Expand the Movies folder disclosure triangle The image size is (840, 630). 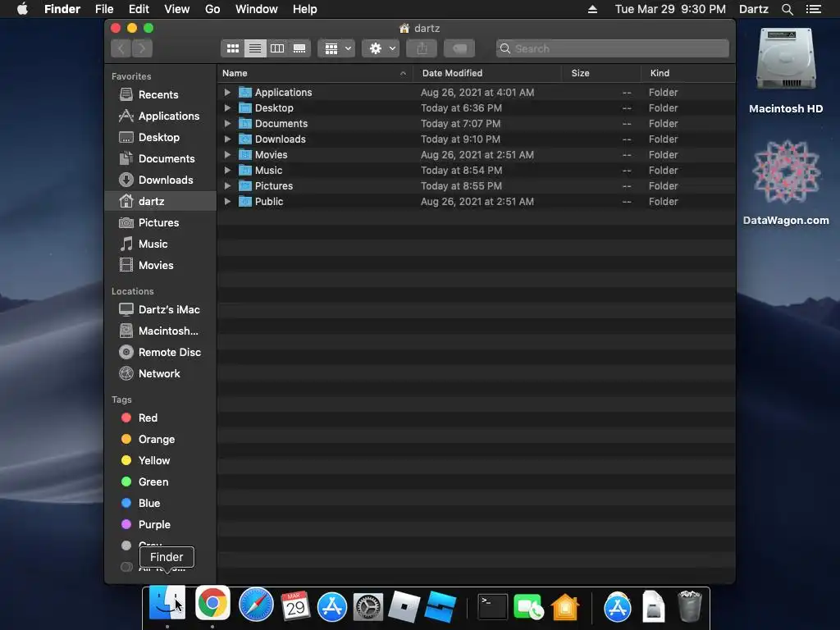tap(227, 154)
